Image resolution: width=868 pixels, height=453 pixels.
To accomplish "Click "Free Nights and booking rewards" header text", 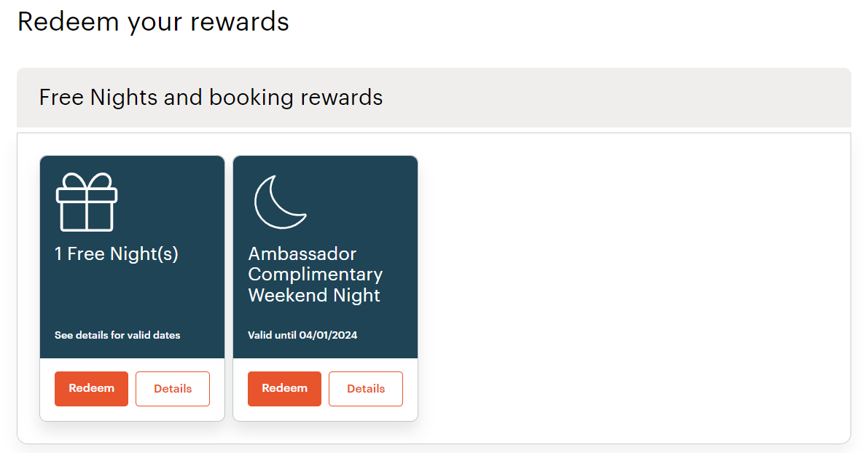I will [211, 98].
